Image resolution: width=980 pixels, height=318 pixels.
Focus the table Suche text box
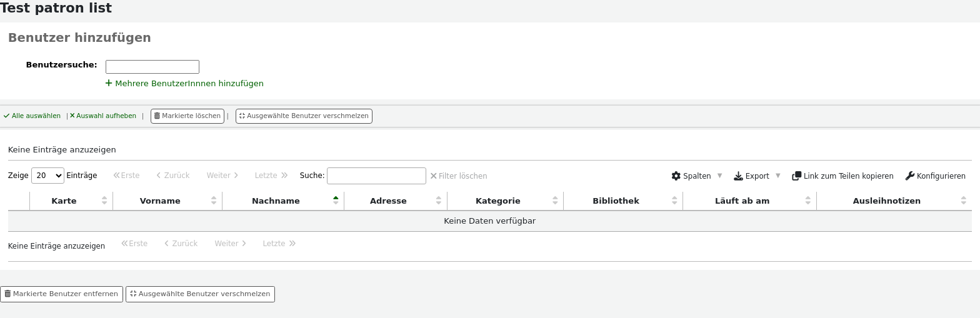pos(376,176)
